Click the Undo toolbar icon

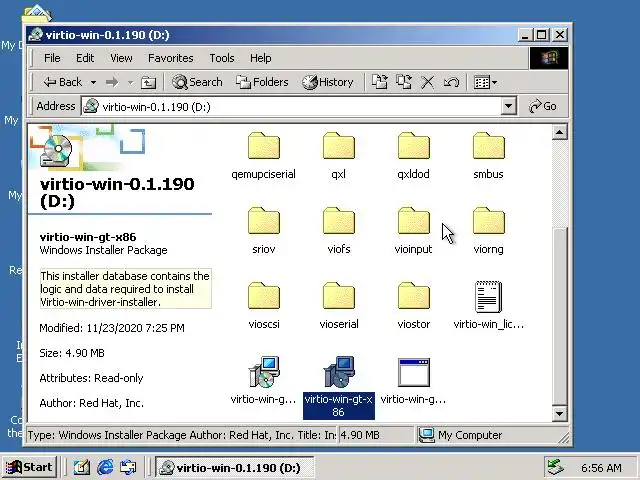click(451, 82)
